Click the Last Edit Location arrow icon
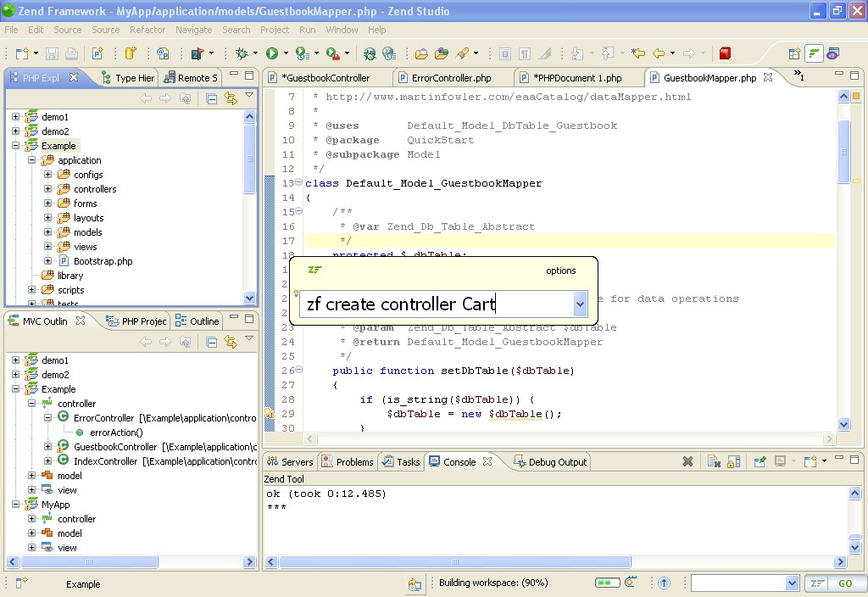868x597 pixels. (x=638, y=53)
